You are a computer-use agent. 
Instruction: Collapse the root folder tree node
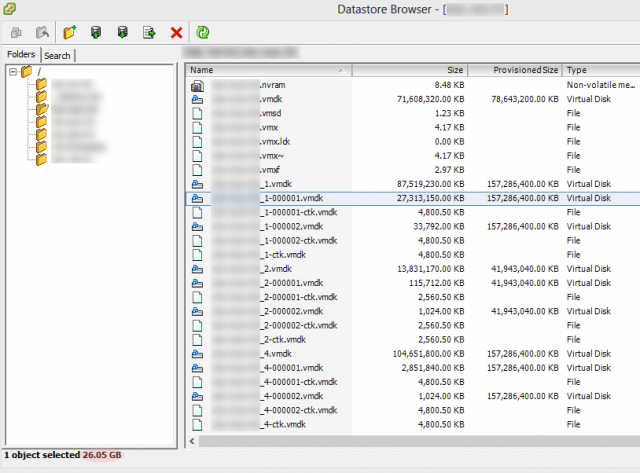pyautogui.click(x=12, y=72)
